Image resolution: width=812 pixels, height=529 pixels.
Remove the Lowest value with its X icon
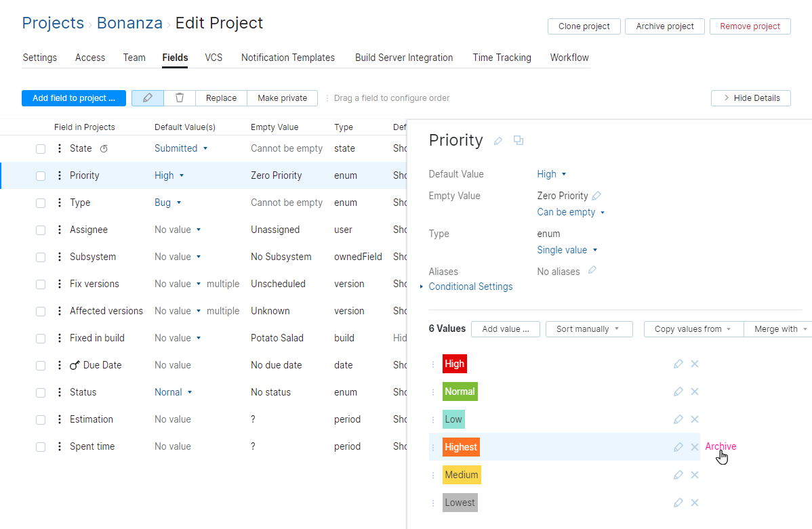pos(694,502)
